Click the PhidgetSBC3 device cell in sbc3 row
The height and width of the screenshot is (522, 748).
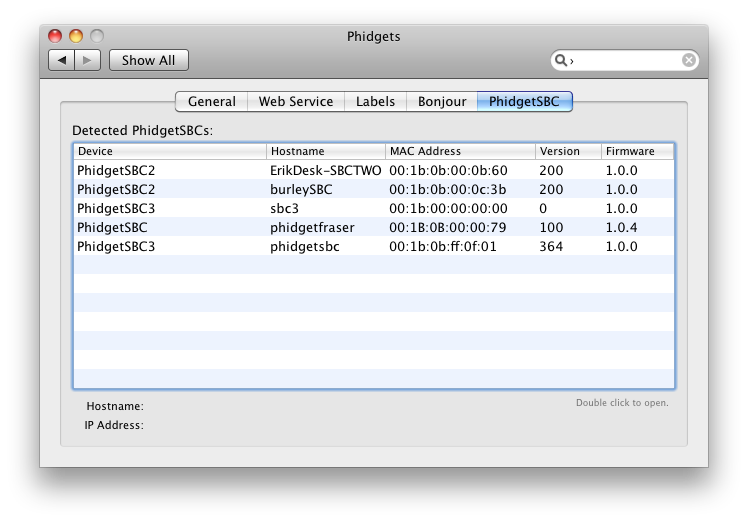(116, 209)
